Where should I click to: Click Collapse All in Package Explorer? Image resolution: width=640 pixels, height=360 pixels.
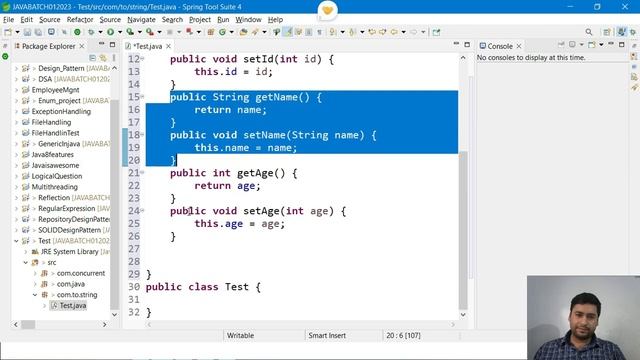coord(92,58)
